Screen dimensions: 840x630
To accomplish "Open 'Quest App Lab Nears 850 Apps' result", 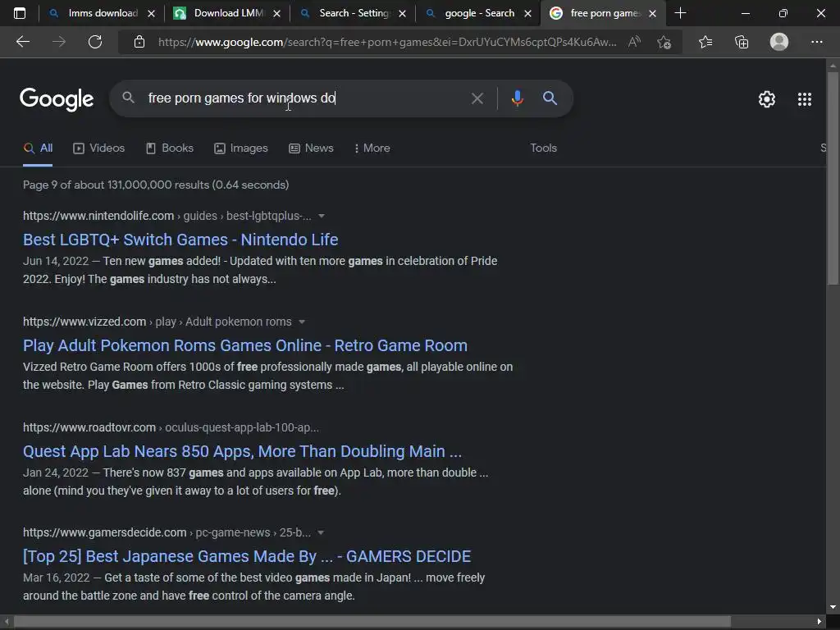I will coord(242,451).
